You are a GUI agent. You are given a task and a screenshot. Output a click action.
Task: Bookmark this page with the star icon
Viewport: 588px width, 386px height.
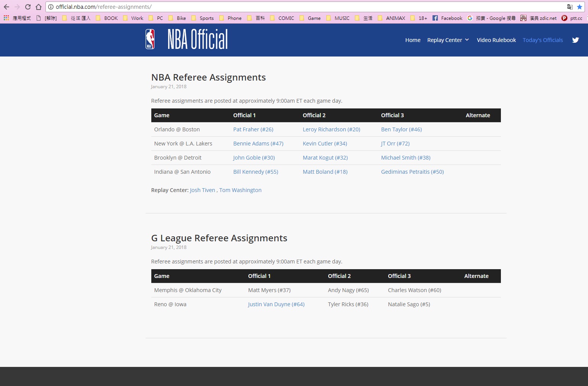pyautogui.click(x=580, y=7)
